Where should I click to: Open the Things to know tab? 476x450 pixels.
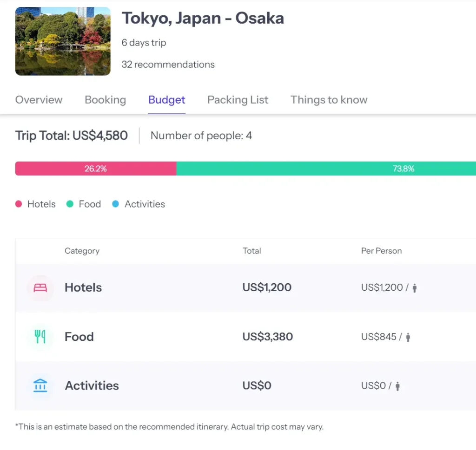(x=329, y=100)
